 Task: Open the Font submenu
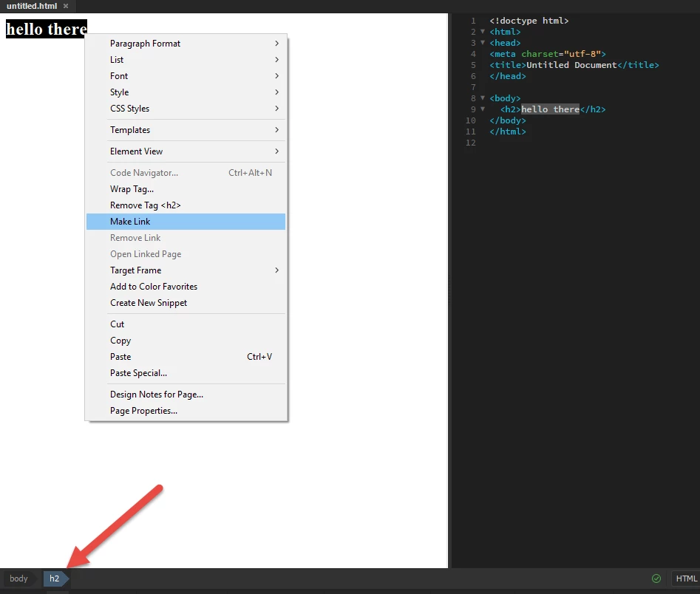point(186,76)
